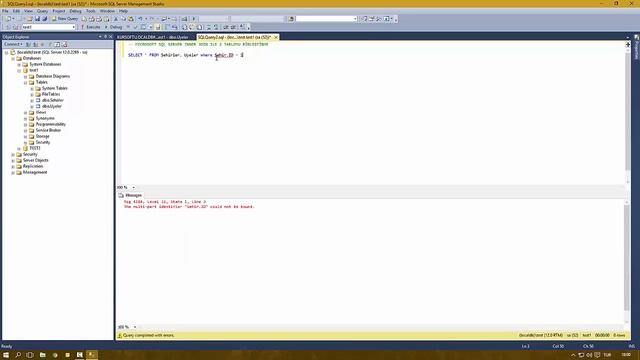This screenshot has width=640, height=360.
Task: Toggle auto-hide pin for Object Explorer
Action: pos(105,37)
